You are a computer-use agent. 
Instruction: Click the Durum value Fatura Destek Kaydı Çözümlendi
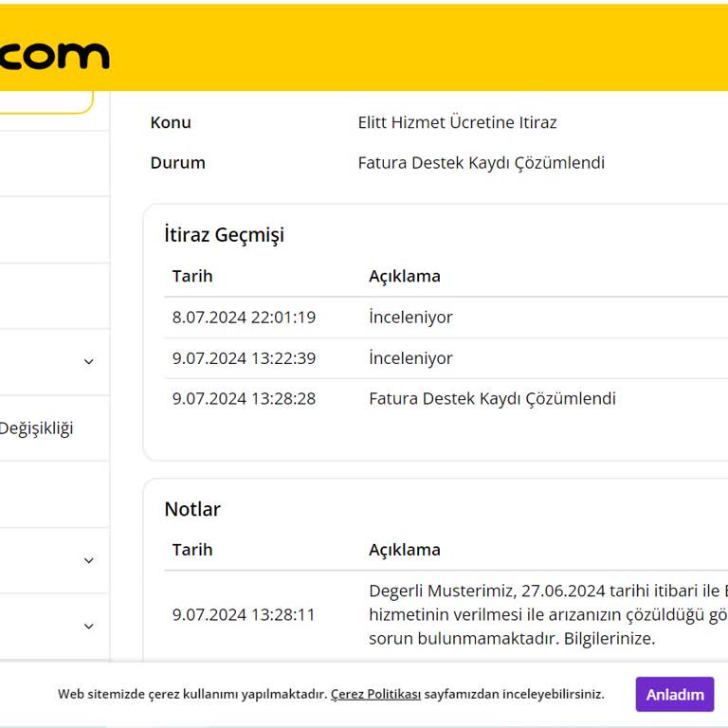click(x=481, y=162)
